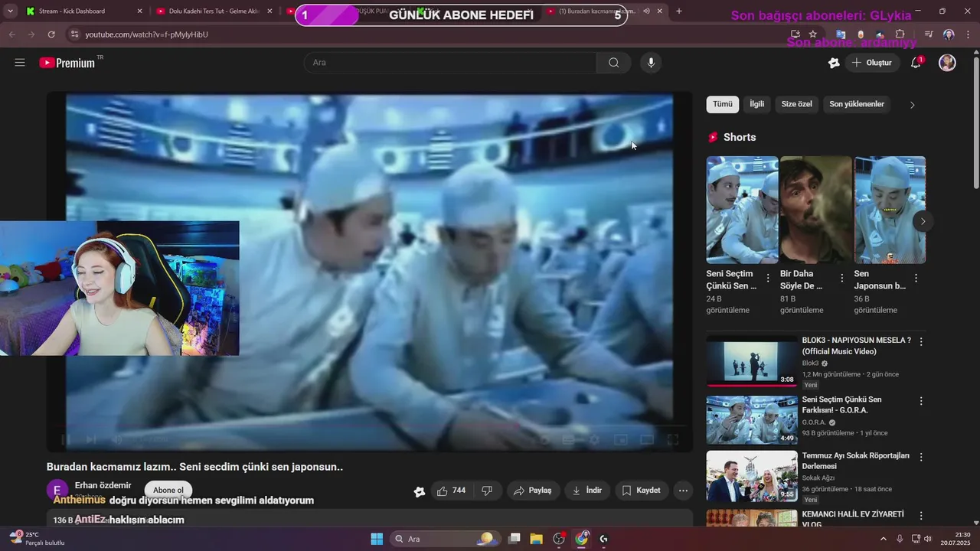
Task: Show next Shorts with carousel arrow
Action: tap(923, 221)
